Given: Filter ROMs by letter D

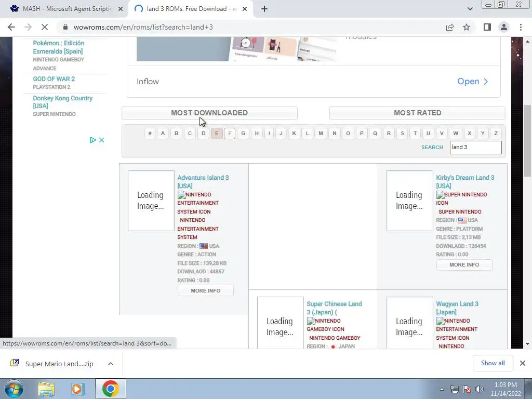Looking at the screenshot, I should (x=203, y=134).
